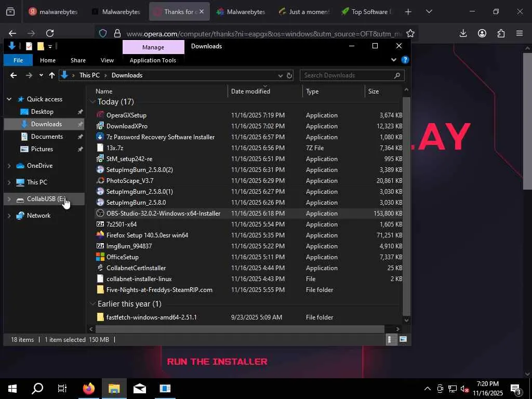The width and height of the screenshot is (532, 399).
Task: Click the vertical scrollbar of file list
Action: click(406, 206)
